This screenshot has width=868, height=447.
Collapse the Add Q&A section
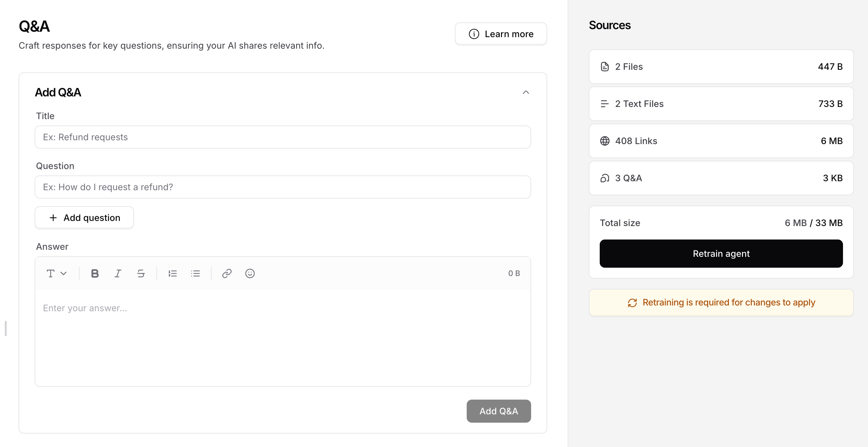(526, 92)
